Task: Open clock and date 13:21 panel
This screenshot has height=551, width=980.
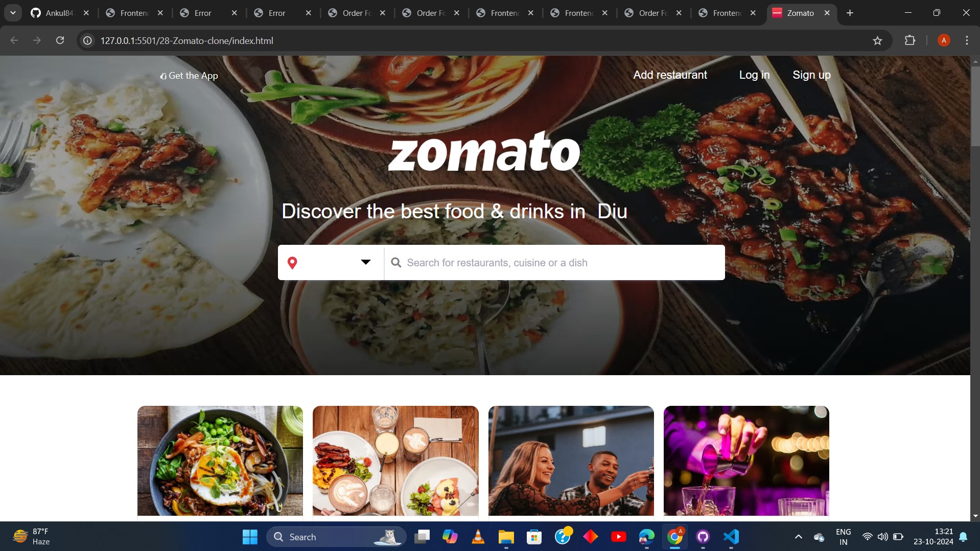Action: pyautogui.click(x=933, y=537)
